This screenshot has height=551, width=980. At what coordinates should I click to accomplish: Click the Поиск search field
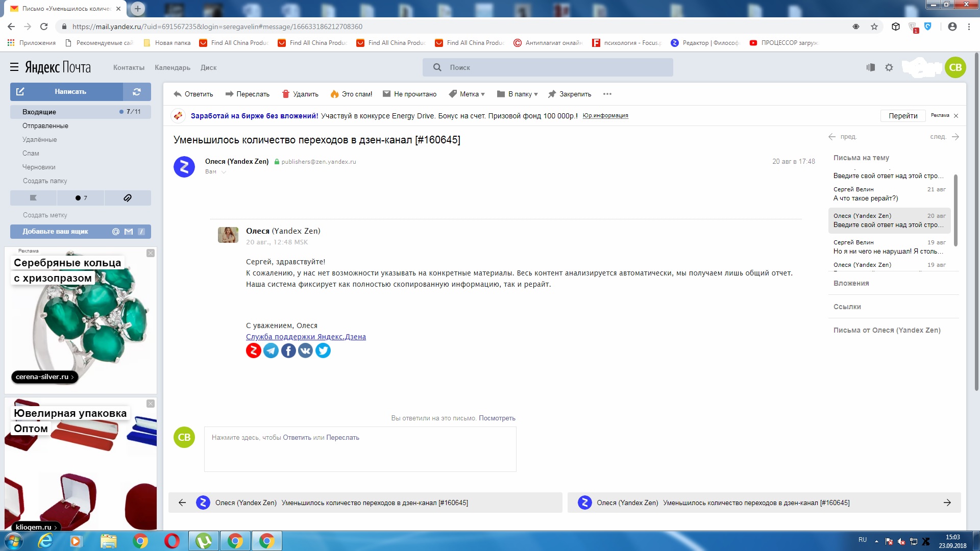(548, 67)
